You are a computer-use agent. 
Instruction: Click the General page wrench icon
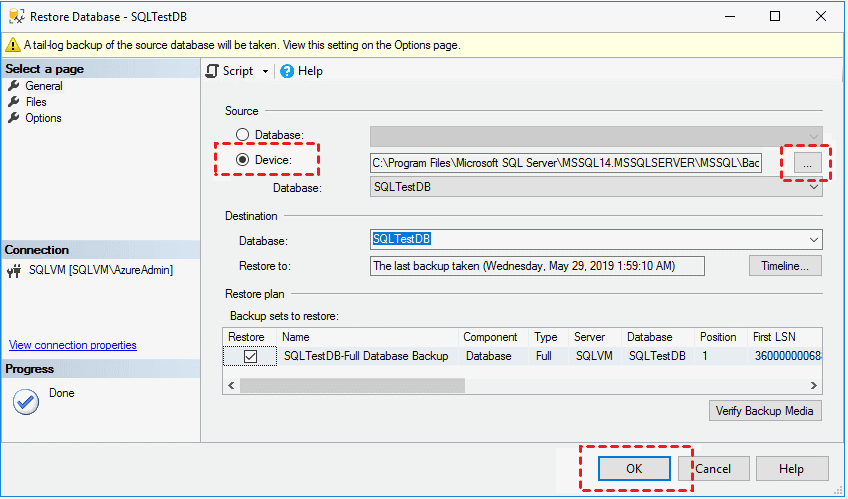coord(14,86)
